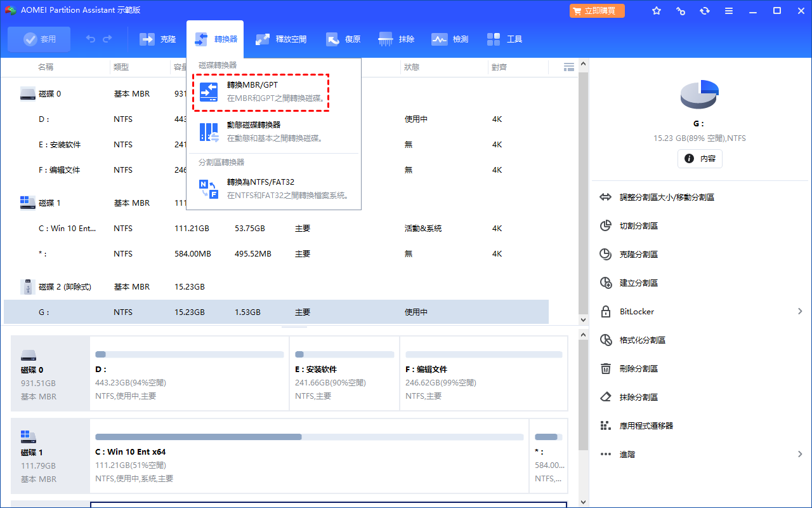Open the 工具 tools menu
The image size is (812, 508).
tap(504, 39)
